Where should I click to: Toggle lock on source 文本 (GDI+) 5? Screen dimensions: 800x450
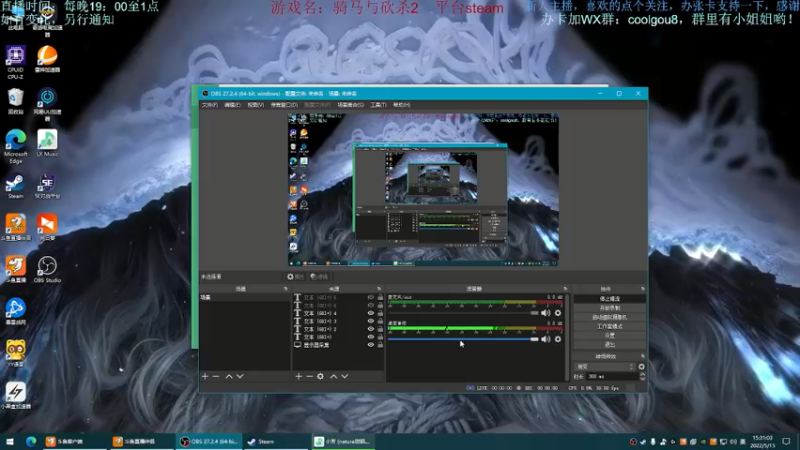click(x=380, y=297)
